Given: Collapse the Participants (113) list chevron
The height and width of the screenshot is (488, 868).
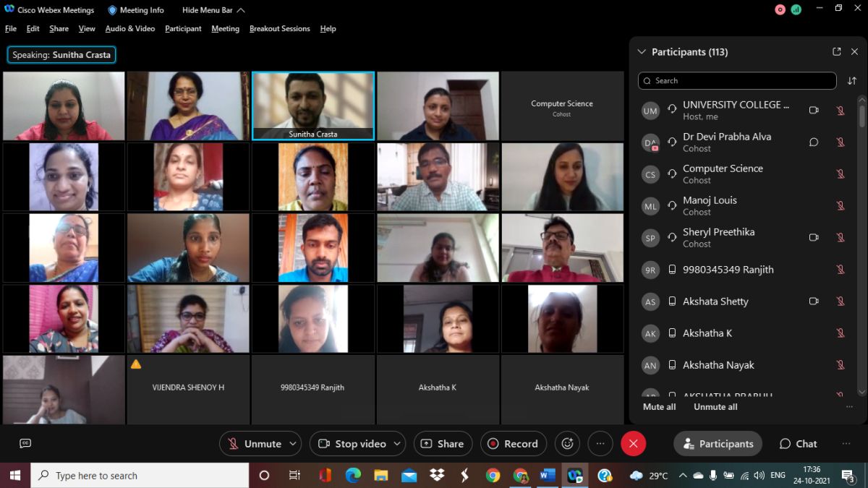Looking at the screenshot, I should point(641,52).
